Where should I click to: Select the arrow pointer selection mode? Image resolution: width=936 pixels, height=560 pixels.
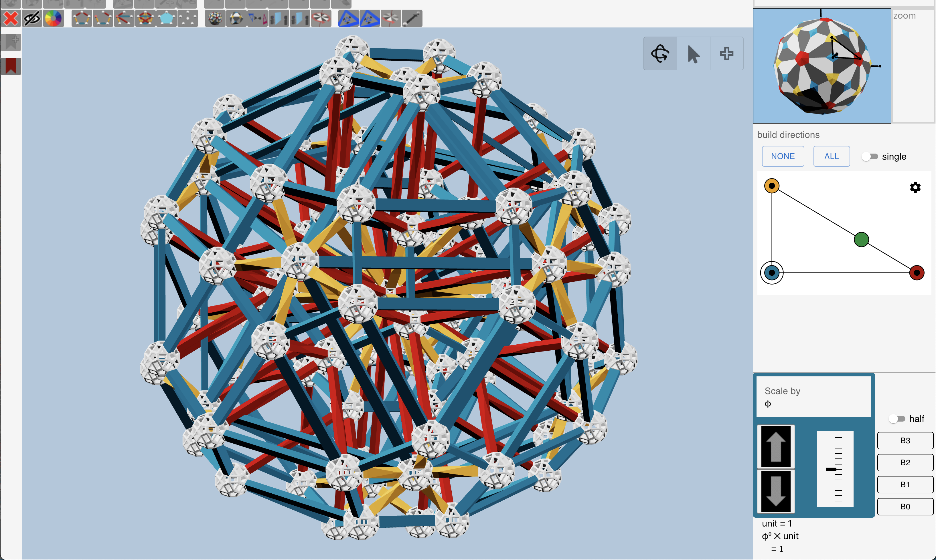point(693,53)
